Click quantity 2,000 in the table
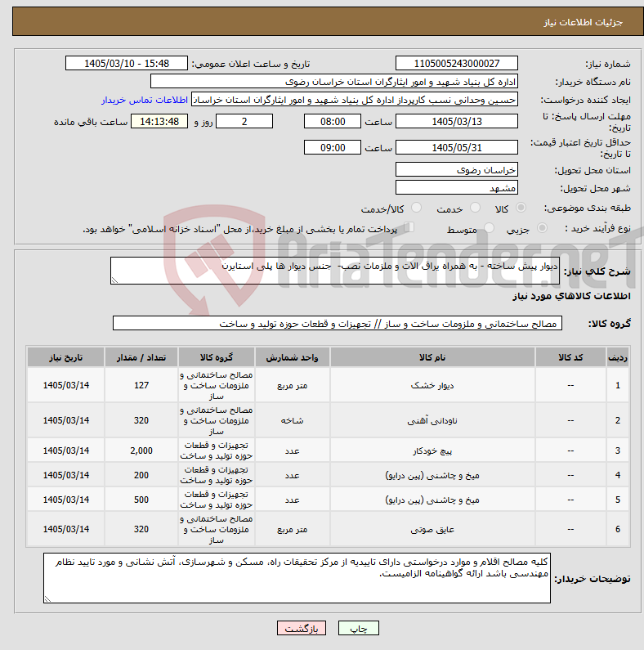The width and height of the screenshot is (644, 650). tap(141, 451)
